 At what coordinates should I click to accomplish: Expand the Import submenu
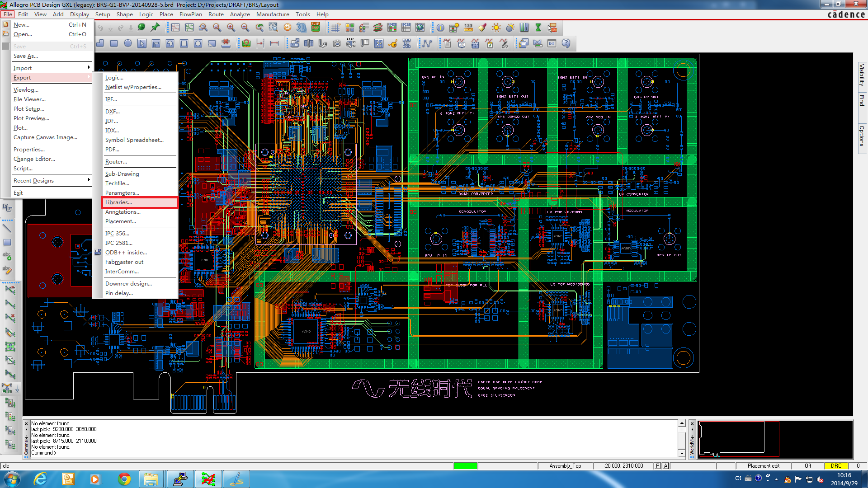[52, 68]
